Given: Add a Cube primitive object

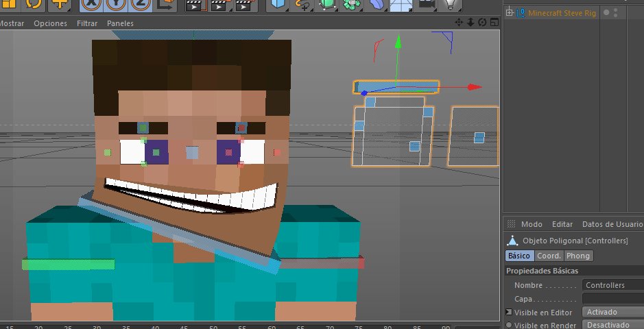Looking at the screenshot, I should pyautogui.click(x=278, y=3).
